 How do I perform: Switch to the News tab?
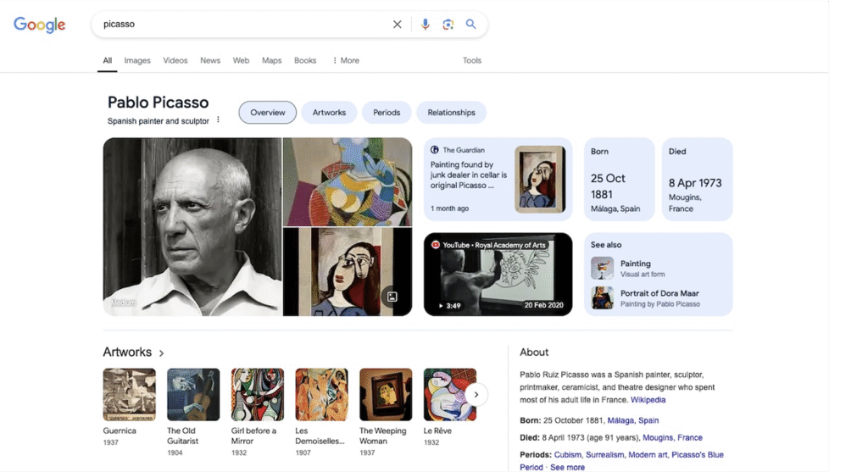(x=210, y=61)
